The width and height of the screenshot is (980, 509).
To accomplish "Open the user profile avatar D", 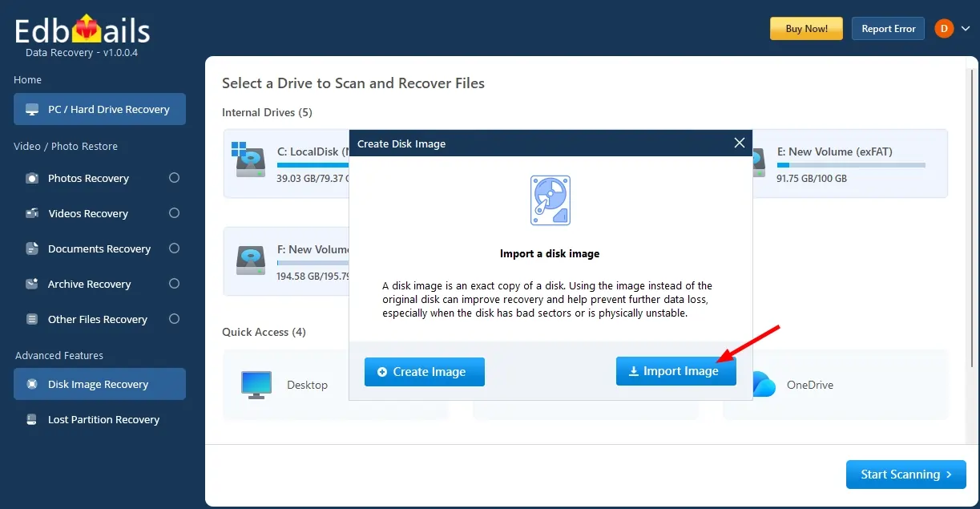I will (x=944, y=28).
